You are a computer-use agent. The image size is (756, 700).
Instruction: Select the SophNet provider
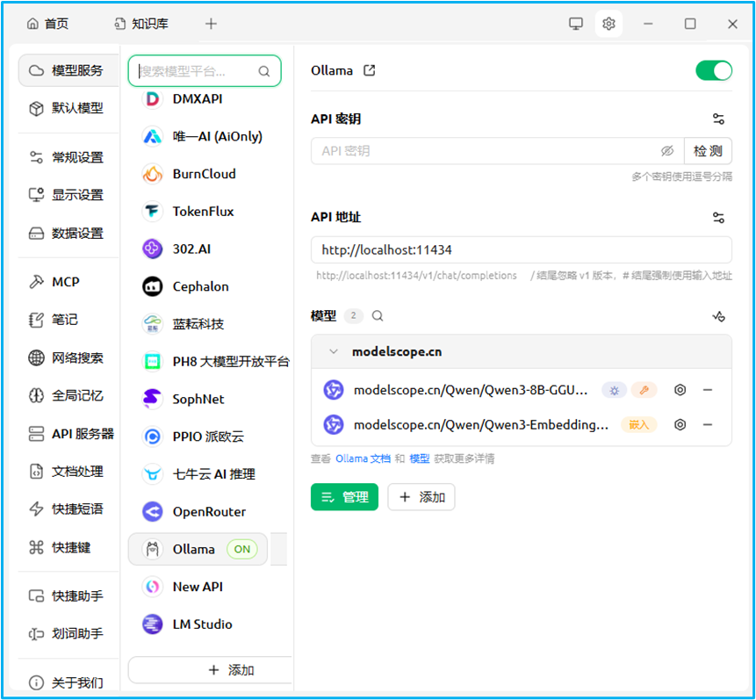tap(207, 399)
